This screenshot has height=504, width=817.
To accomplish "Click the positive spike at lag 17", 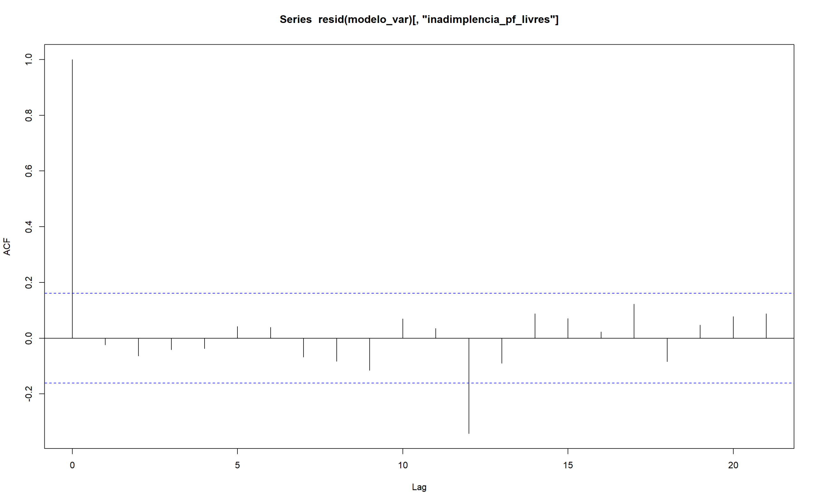I will 634,321.
